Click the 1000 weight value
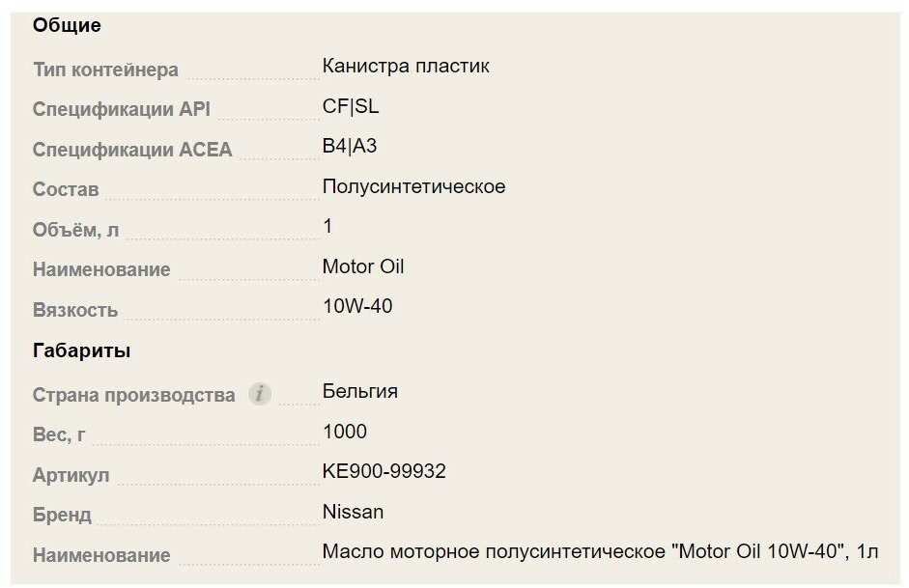 coord(345,432)
